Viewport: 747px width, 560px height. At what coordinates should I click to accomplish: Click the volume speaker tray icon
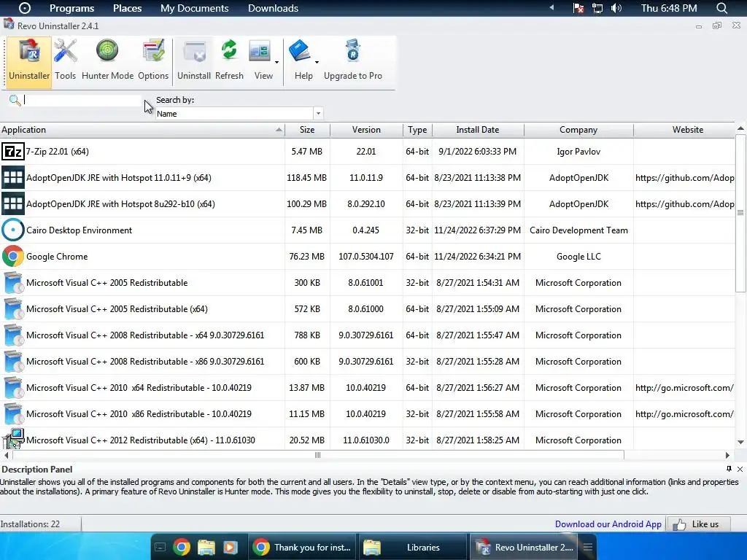[616, 8]
